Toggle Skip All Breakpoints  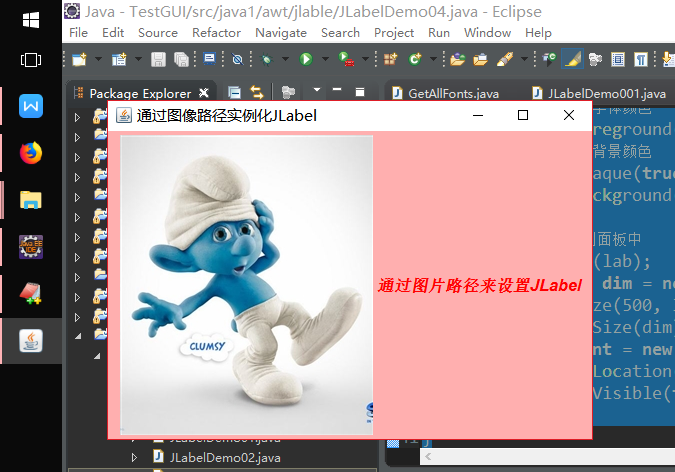click(x=237, y=59)
